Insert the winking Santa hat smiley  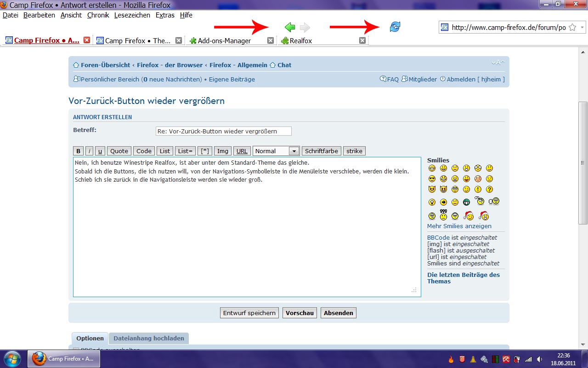coord(468,215)
